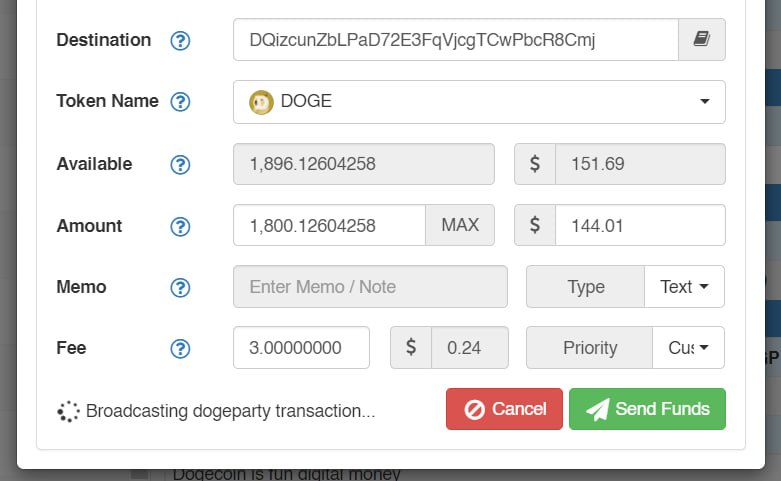781x481 pixels.
Task: Click the help icon next to Fee
Action: point(180,349)
